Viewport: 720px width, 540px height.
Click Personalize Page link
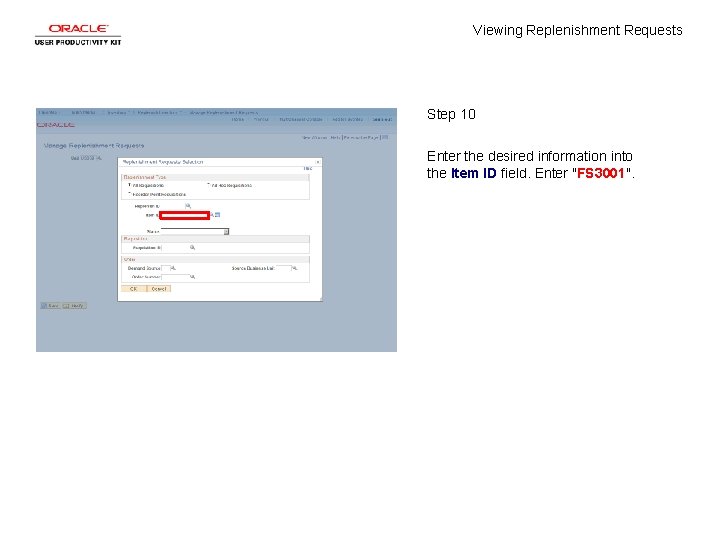(x=361, y=137)
